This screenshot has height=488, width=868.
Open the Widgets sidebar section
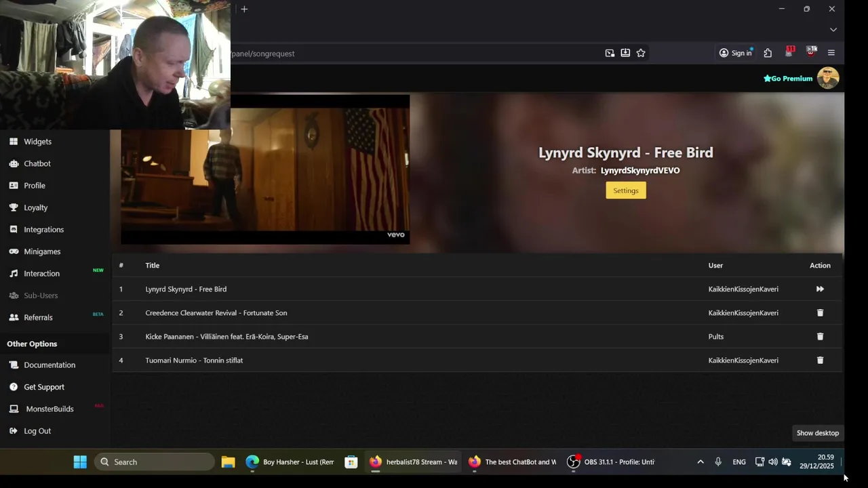point(37,142)
